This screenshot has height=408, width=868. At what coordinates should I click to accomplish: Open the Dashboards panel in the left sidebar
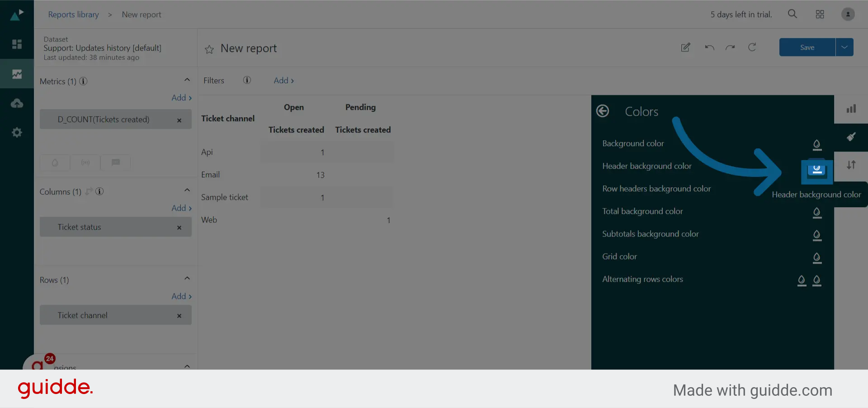17,44
